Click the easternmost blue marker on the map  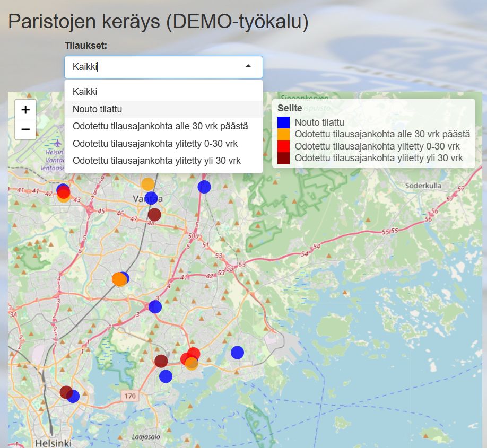(x=237, y=352)
